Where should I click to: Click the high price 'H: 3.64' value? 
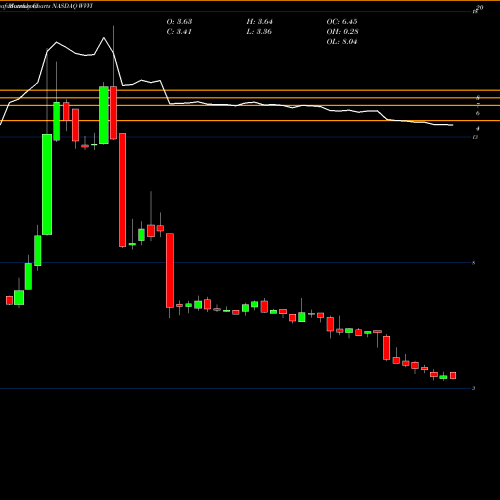click(260, 22)
